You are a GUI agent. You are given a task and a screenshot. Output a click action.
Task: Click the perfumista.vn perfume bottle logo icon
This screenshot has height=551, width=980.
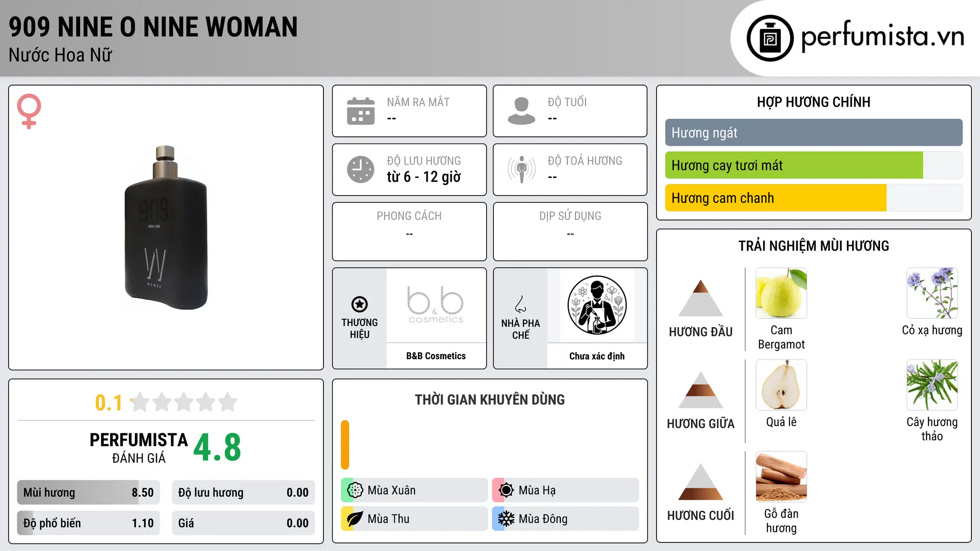click(x=770, y=38)
